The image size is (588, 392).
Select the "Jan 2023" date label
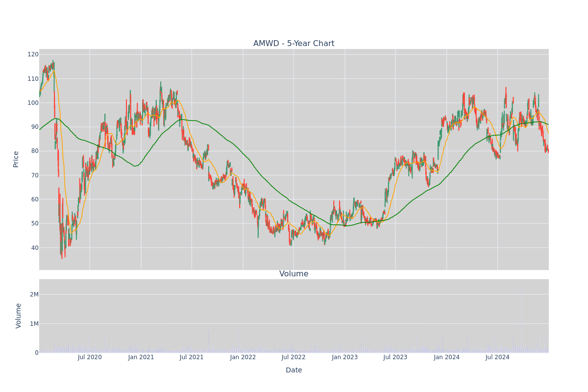pos(345,357)
